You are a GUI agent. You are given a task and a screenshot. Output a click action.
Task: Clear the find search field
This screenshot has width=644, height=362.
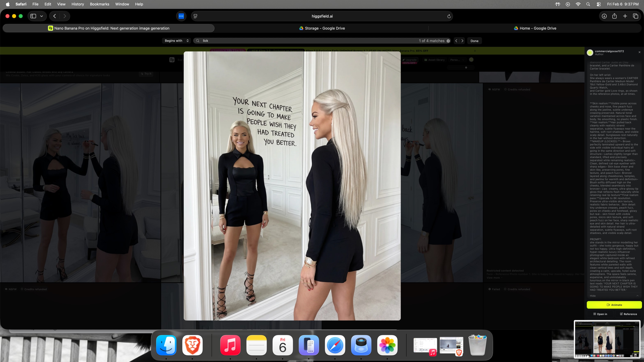448,41
